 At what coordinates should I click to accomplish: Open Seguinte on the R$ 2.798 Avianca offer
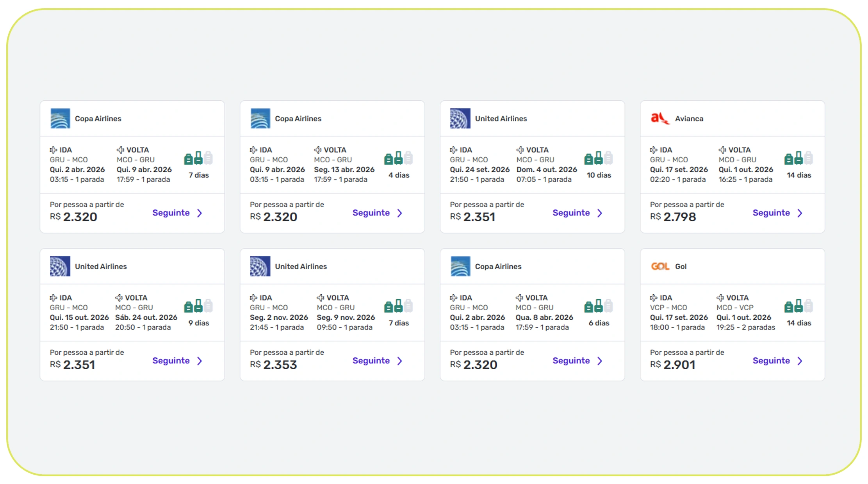772,213
